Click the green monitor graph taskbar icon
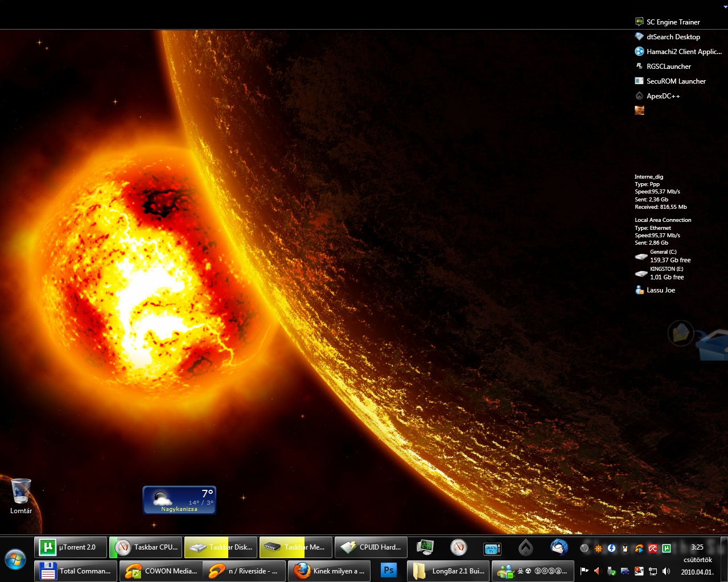This screenshot has height=582, width=728. point(425,548)
